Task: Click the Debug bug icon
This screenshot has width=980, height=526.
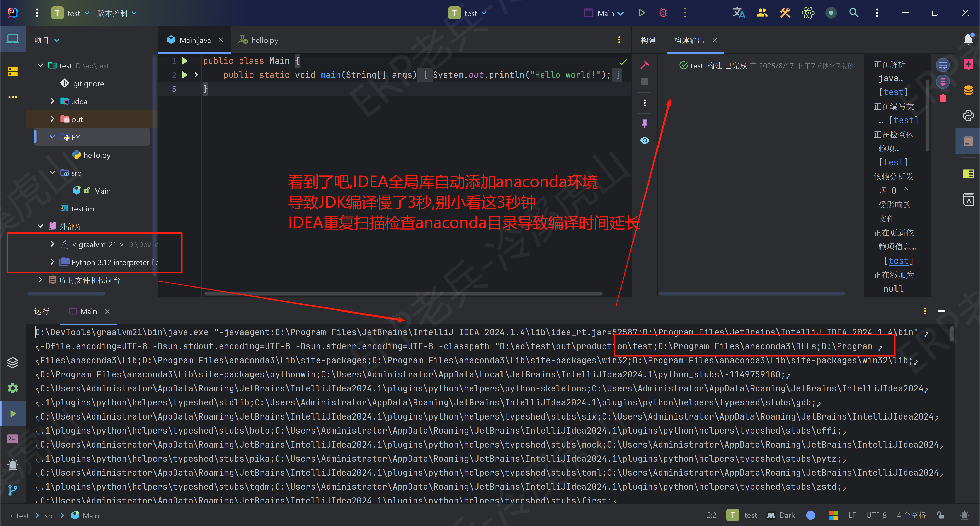Action: [x=663, y=13]
